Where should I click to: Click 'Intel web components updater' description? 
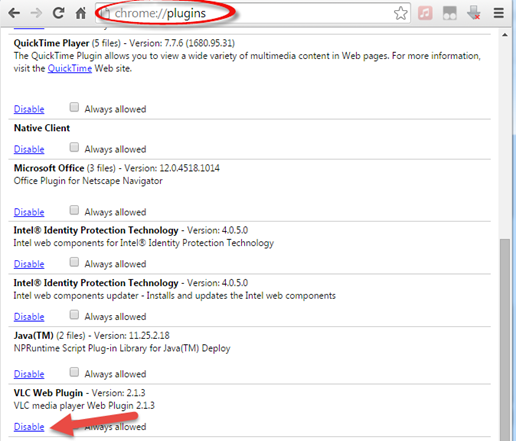tap(174, 296)
